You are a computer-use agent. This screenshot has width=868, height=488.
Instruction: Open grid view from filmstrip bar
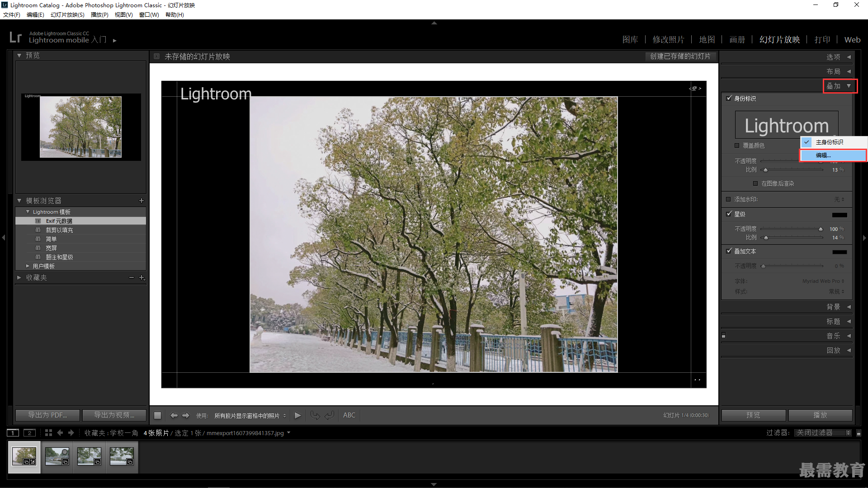[x=48, y=432]
